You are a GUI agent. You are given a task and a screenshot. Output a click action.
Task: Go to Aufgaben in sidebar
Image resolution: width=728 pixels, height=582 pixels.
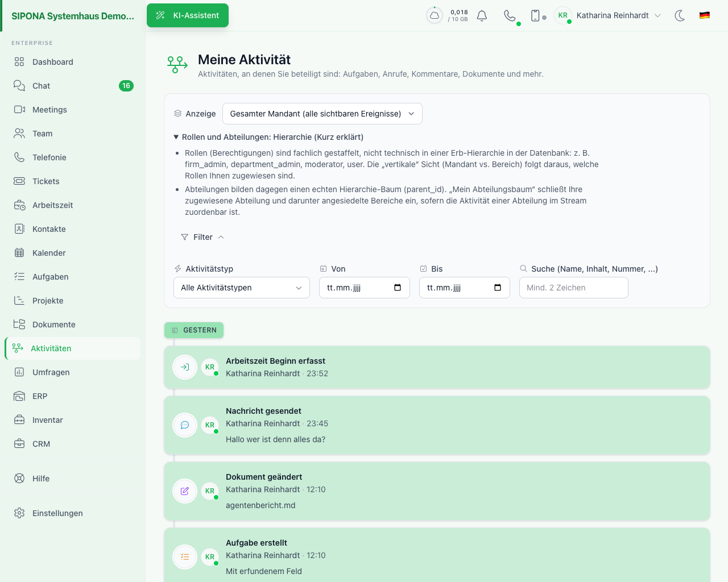click(73, 277)
